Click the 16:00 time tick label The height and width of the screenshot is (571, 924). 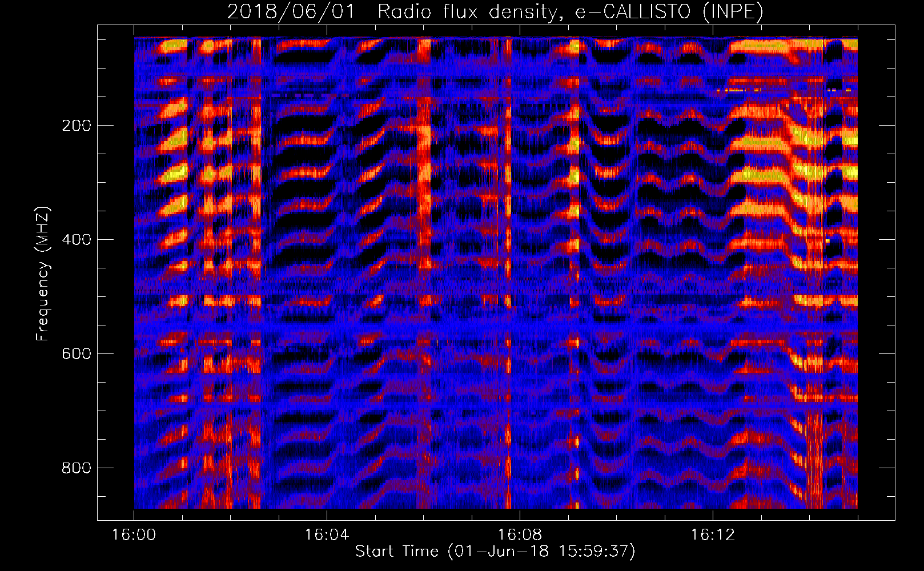coord(134,535)
